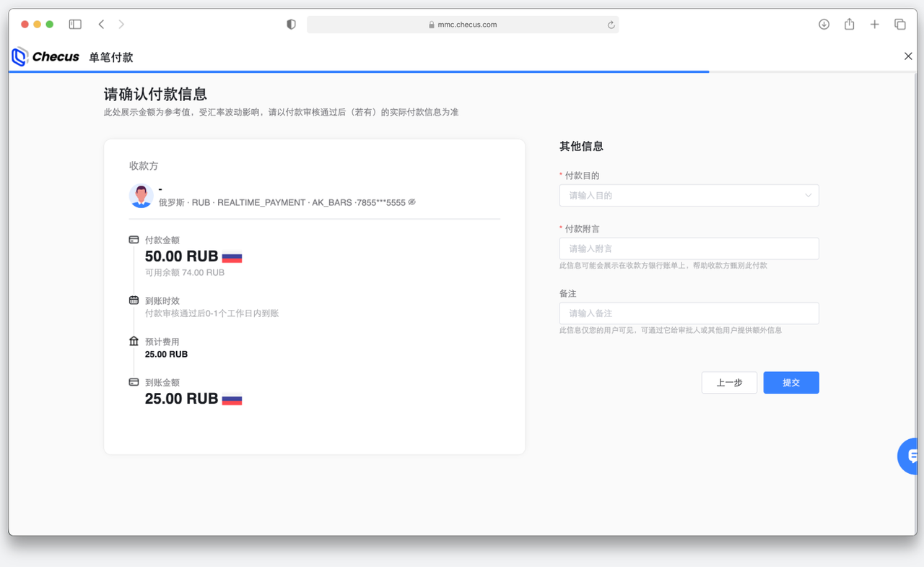Click the Checcus logo icon
The width and height of the screenshot is (924, 567).
(20, 56)
